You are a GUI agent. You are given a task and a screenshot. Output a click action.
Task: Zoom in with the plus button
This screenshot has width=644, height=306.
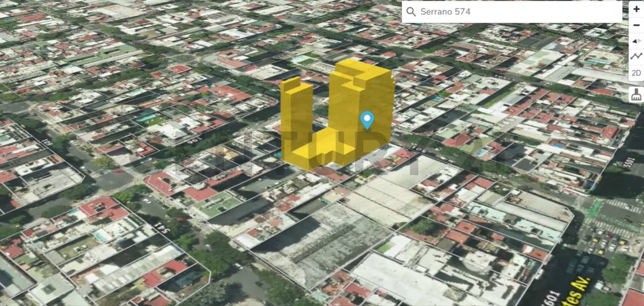point(636,9)
